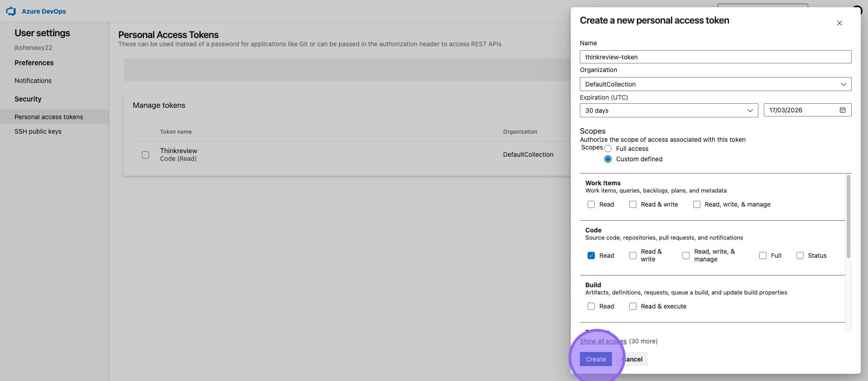Close the new token panel
868x381 pixels.
point(839,23)
